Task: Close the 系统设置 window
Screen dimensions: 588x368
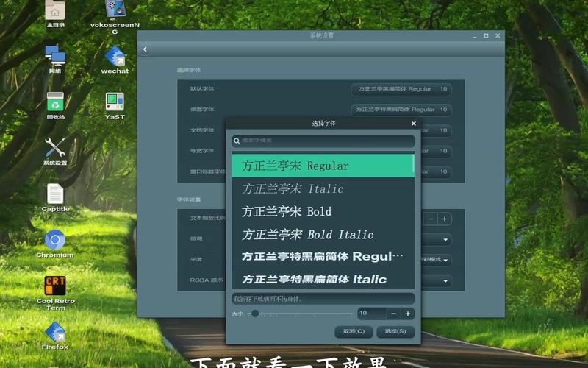Action: pos(498,35)
